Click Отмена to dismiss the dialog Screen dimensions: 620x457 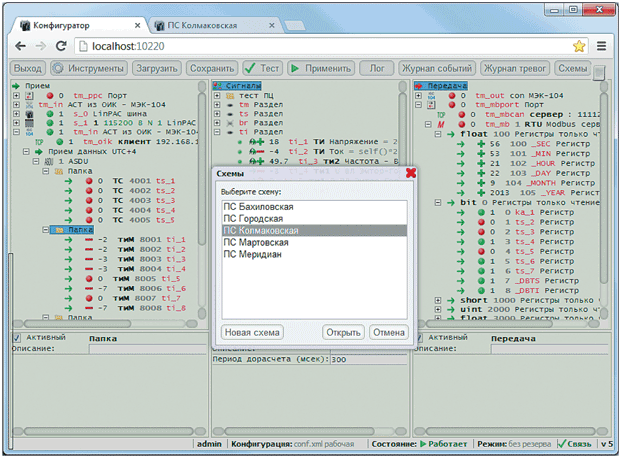389,332
